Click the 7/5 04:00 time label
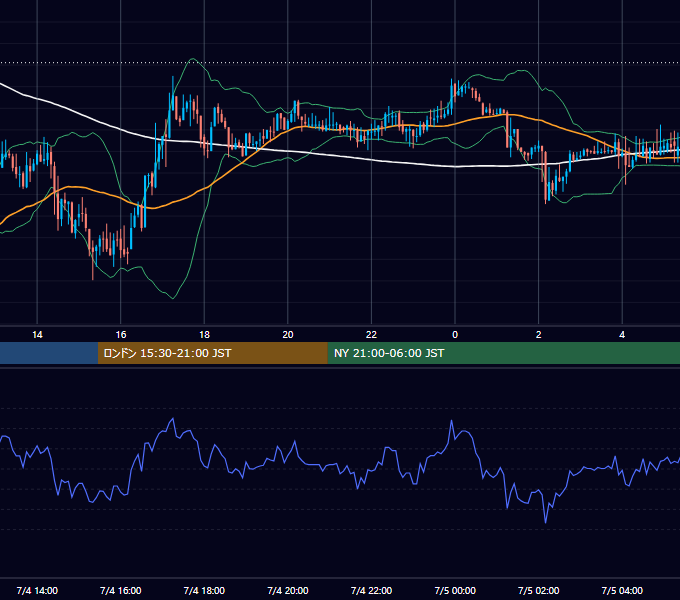The height and width of the screenshot is (600, 680). coord(622,590)
